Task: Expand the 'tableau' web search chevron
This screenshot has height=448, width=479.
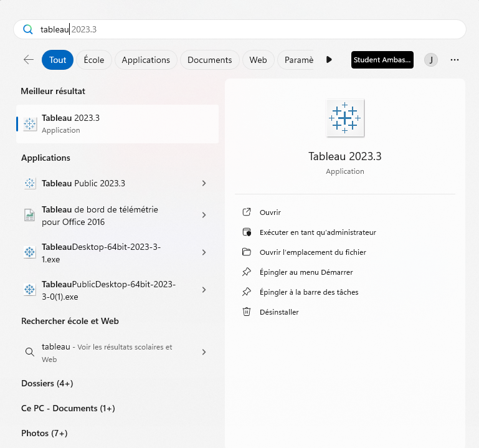Action: click(204, 352)
